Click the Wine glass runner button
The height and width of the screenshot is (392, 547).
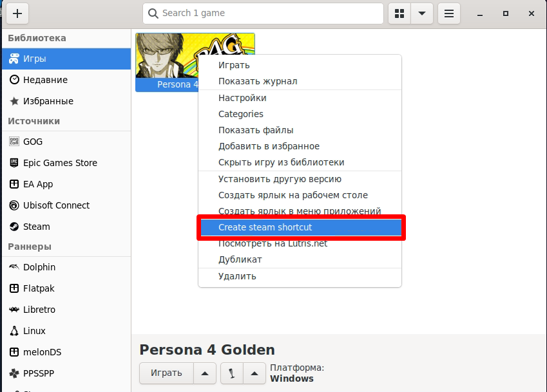click(232, 373)
